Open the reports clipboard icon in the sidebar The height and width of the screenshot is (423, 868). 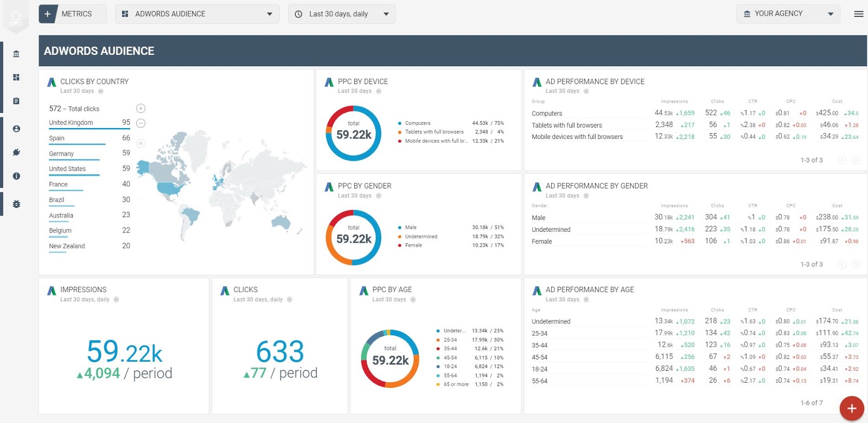tap(16, 101)
